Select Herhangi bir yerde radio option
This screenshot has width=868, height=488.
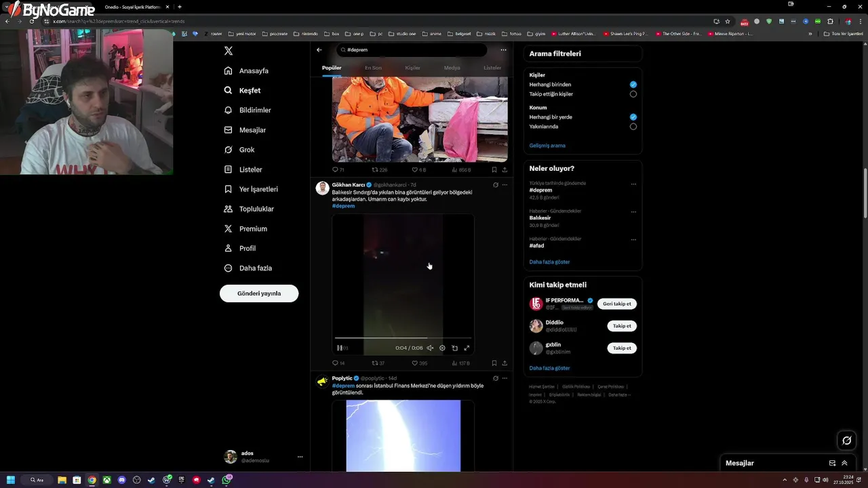coord(633,117)
